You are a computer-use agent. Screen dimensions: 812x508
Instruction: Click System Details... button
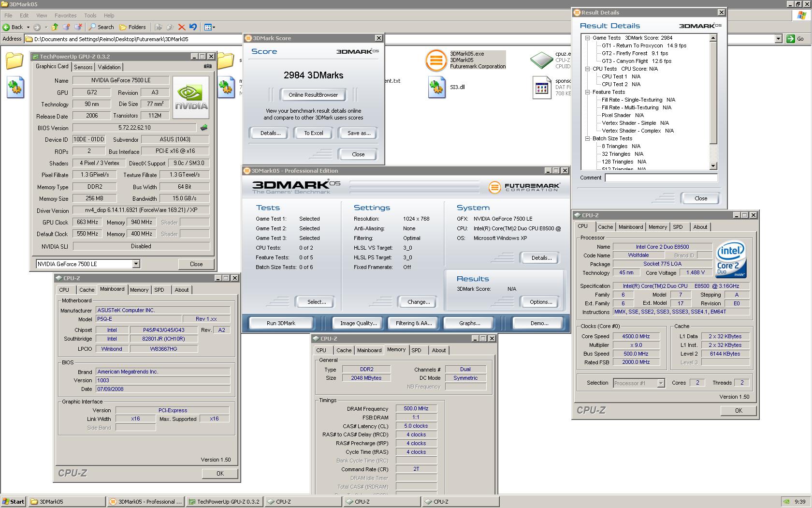[x=541, y=258]
